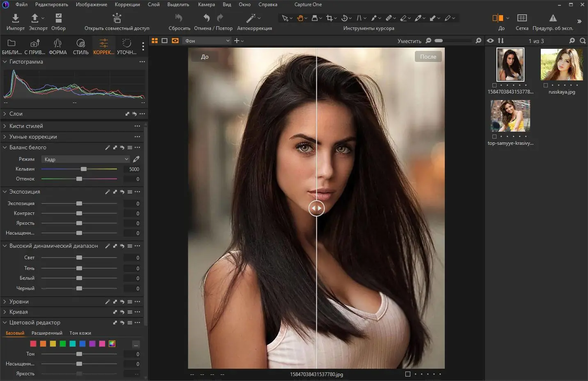Click the Сетка grid icon

[522, 18]
